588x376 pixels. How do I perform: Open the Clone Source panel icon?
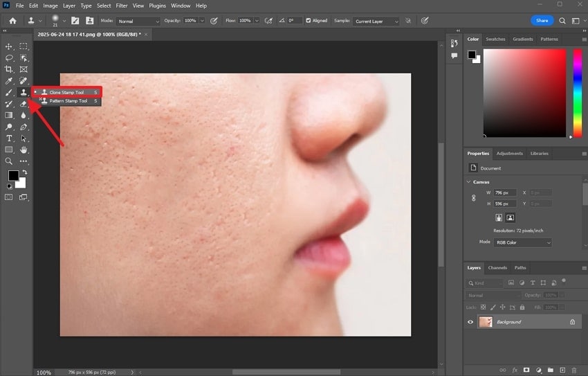click(x=90, y=21)
